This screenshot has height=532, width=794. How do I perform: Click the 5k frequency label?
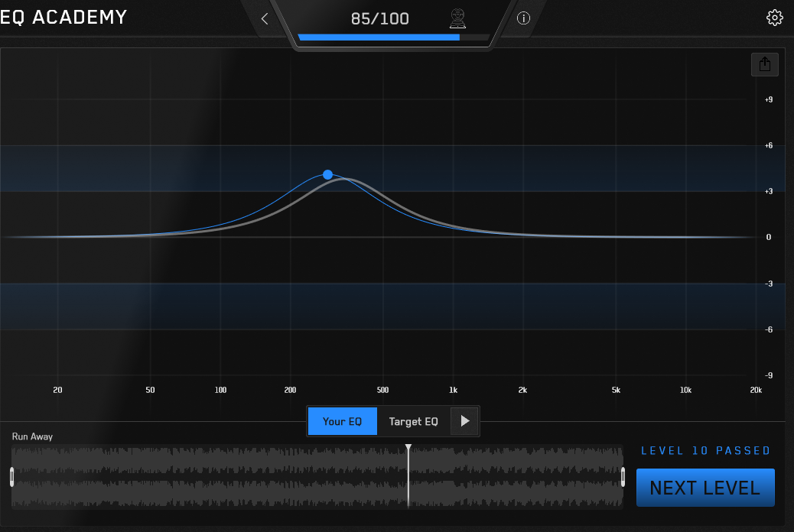pyautogui.click(x=616, y=390)
